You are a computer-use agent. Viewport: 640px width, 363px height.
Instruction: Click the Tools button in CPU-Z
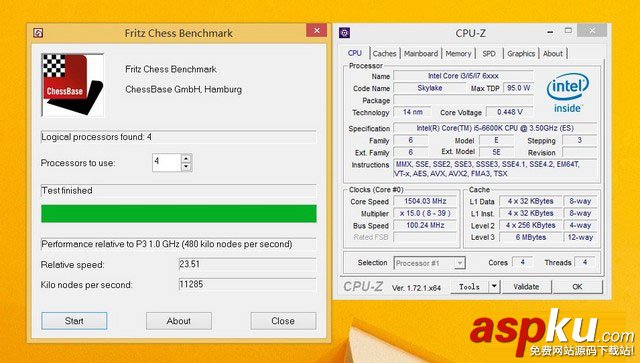click(469, 287)
